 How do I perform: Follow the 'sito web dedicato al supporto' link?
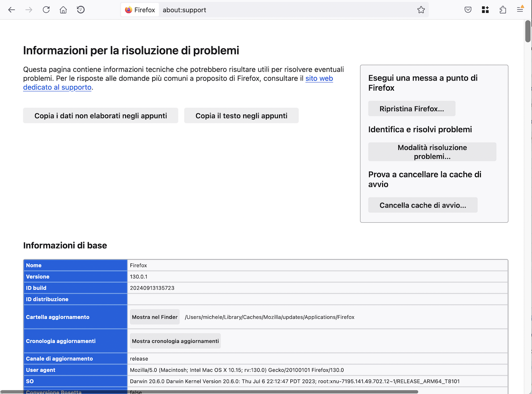(x=319, y=79)
